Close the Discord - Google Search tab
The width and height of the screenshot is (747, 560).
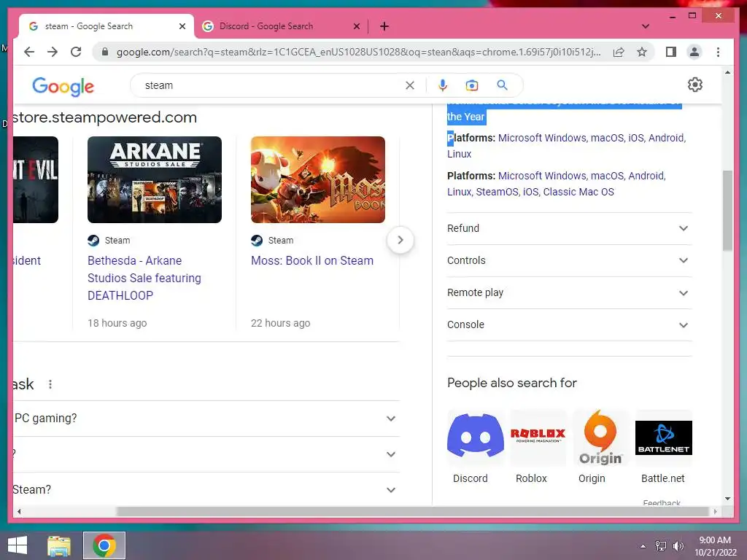(356, 26)
